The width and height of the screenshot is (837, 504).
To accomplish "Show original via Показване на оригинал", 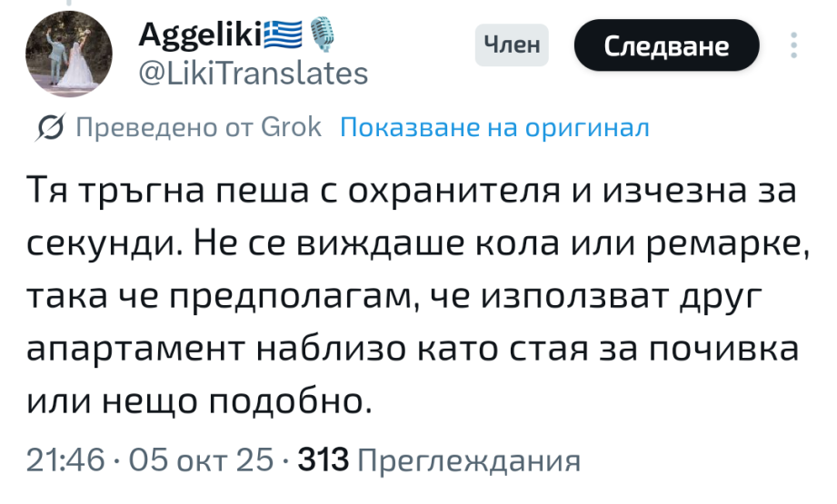I will coord(494,127).
